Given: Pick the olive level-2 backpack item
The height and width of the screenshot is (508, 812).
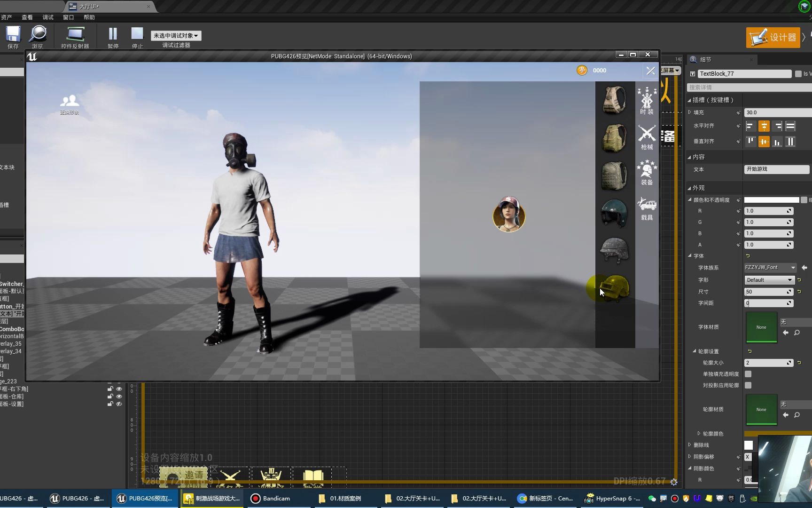Looking at the screenshot, I should pos(614,138).
